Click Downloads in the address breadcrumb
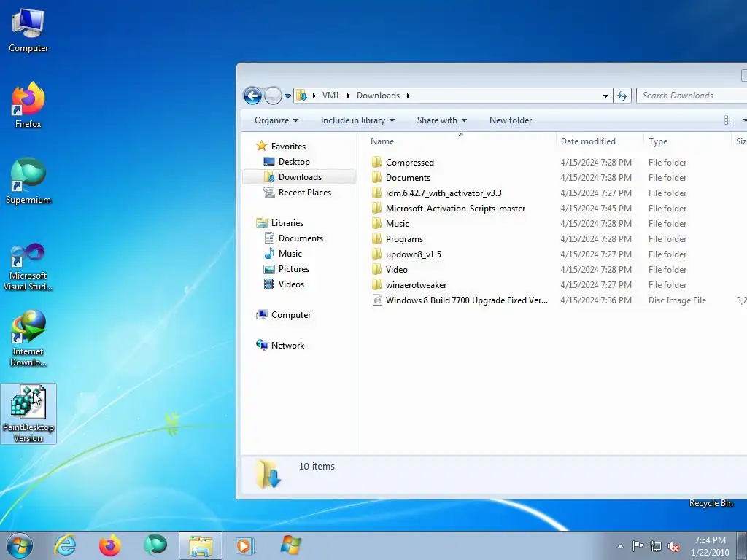 pos(379,96)
